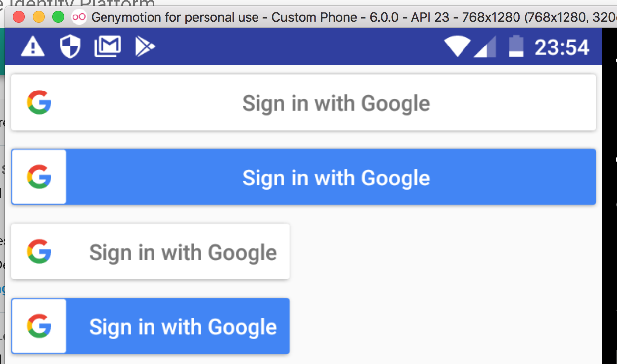Click the warning triangle icon in the status bar

(32, 46)
